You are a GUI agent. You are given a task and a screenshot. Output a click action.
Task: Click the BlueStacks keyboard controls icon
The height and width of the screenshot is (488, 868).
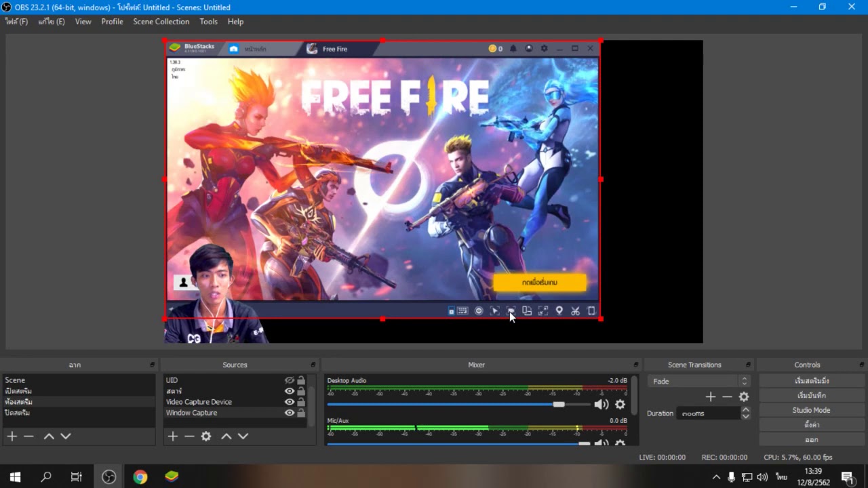click(x=462, y=311)
